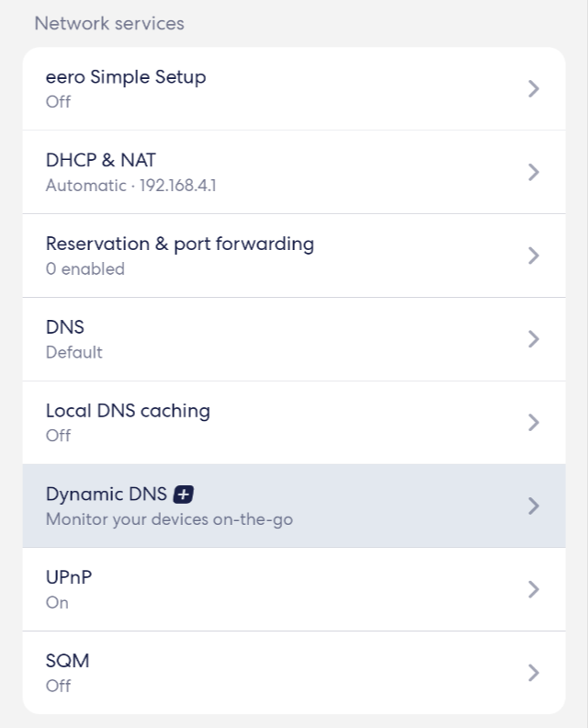Expand DHCP & NAT using its arrow
Screen dimensions: 588x728
pyautogui.click(x=534, y=172)
